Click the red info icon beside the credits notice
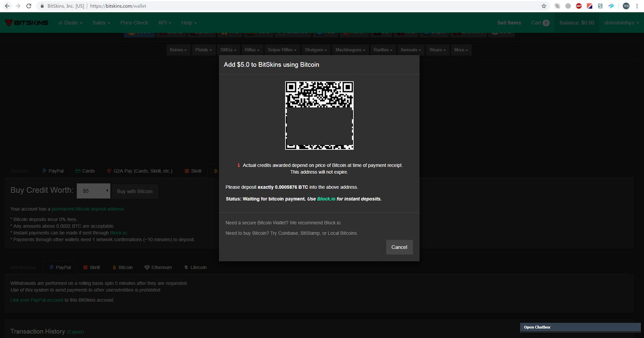Image resolution: width=644 pixels, height=338 pixels. click(x=239, y=165)
